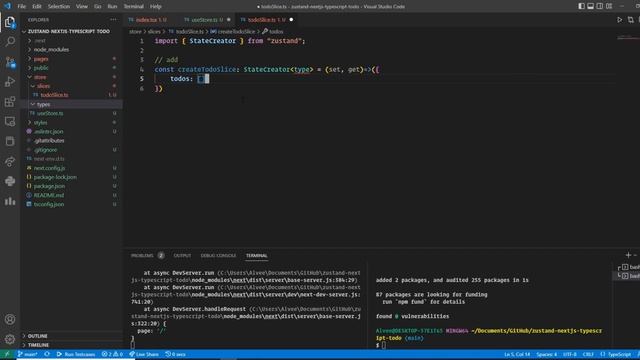Open the Accounts icon in activity bar

pos(10,319)
